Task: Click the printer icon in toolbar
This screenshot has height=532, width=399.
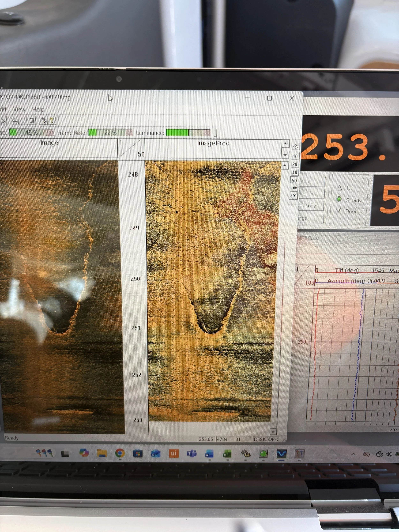Action: coord(43,120)
